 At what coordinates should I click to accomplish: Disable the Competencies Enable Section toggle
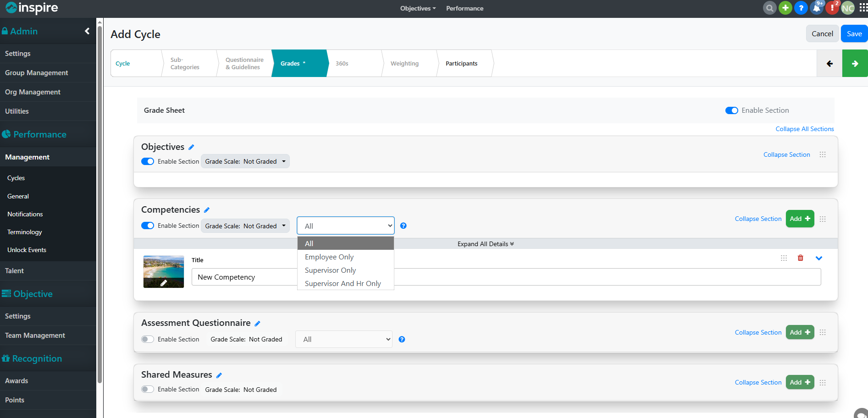tap(148, 225)
